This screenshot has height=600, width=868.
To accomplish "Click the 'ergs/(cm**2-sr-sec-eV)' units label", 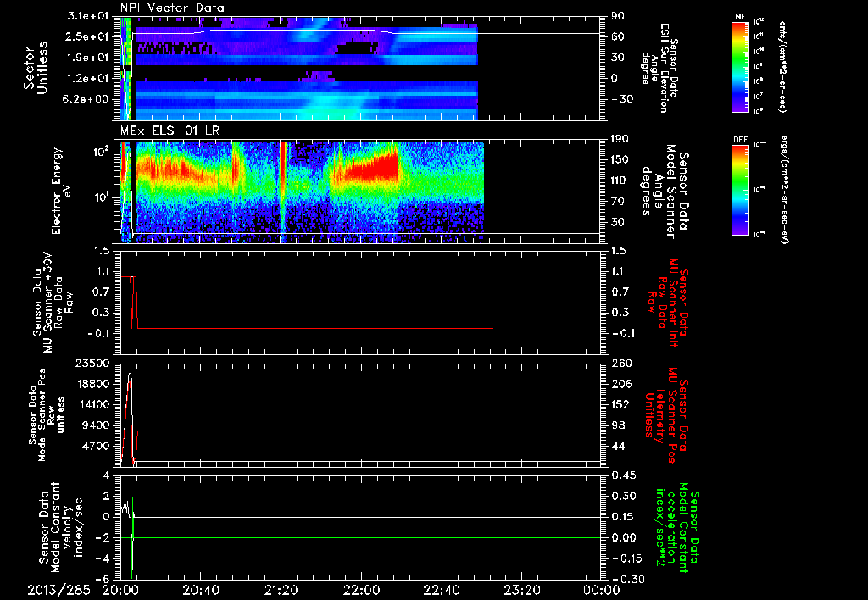I will (785, 190).
